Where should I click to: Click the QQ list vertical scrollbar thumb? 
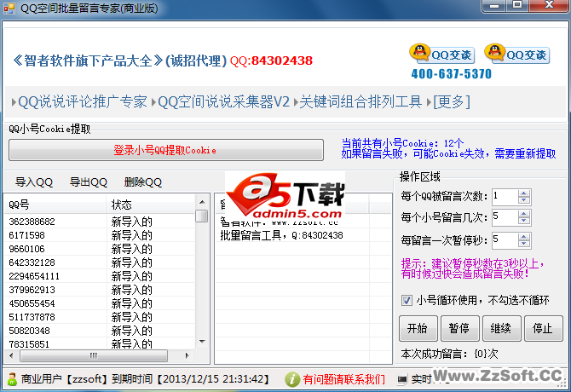(202, 216)
